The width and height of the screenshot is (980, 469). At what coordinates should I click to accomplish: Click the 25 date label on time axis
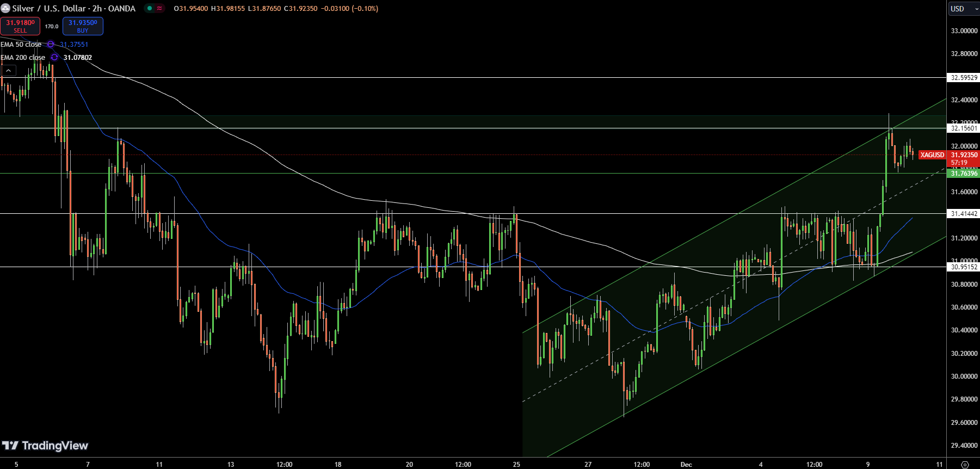[x=516, y=465]
